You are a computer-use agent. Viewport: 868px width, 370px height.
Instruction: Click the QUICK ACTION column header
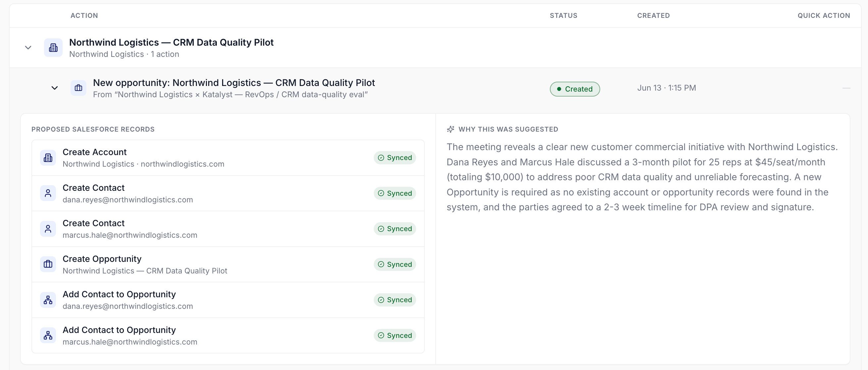824,16
